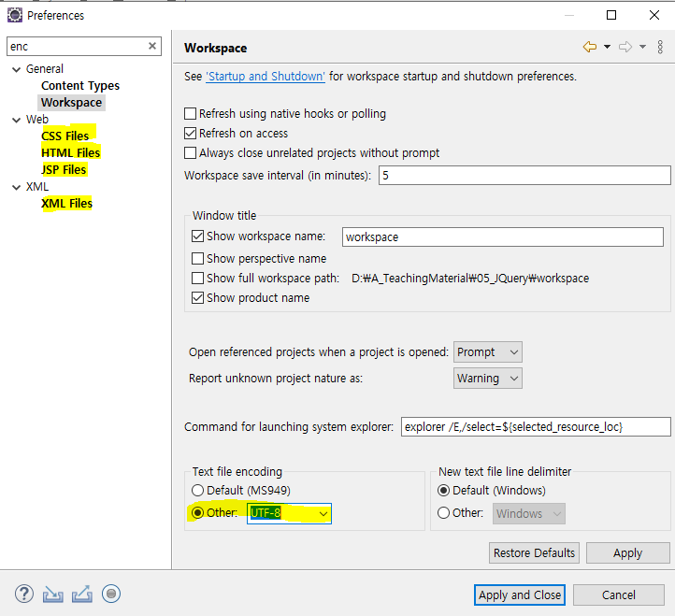
Task: Select Other line delimiter radio button
Action: [443, 512]
